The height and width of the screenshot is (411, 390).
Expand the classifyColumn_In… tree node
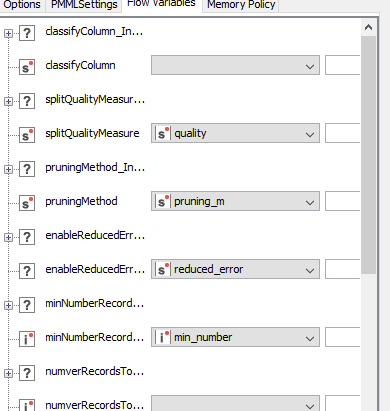[8, 33]
